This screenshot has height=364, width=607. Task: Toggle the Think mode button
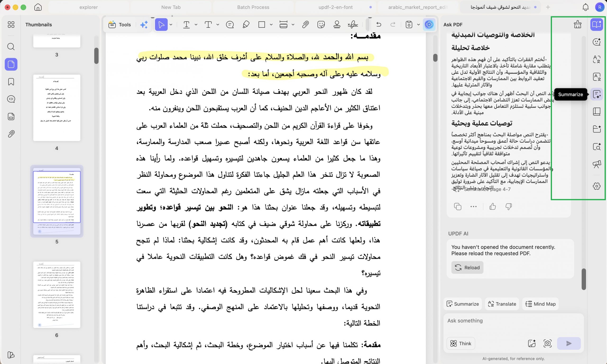pos(461,343)
